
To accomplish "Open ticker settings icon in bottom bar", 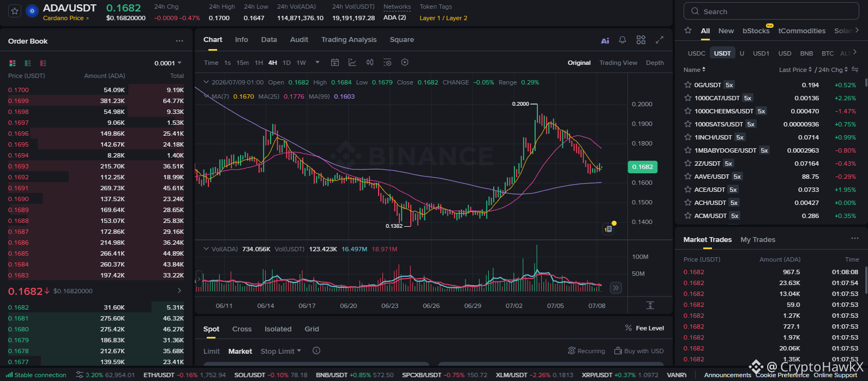I will click(80, 375).
